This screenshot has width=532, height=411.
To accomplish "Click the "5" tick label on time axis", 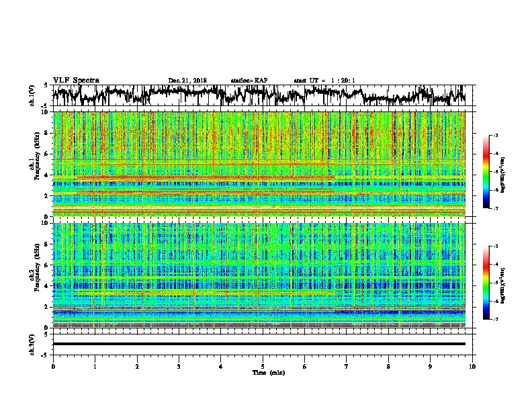I will [263, 367].
